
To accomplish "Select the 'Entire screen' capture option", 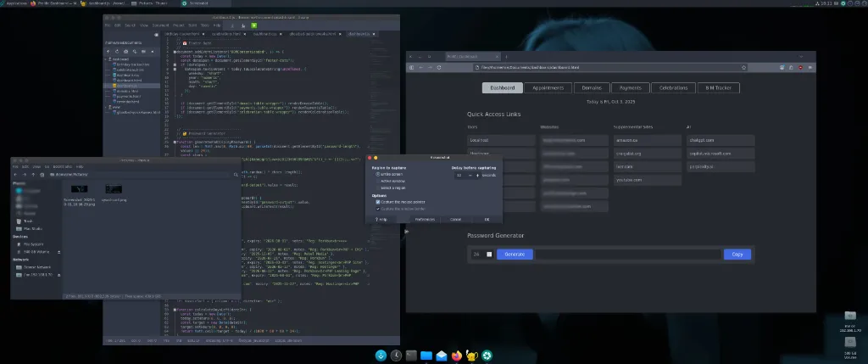I will 377,174.
